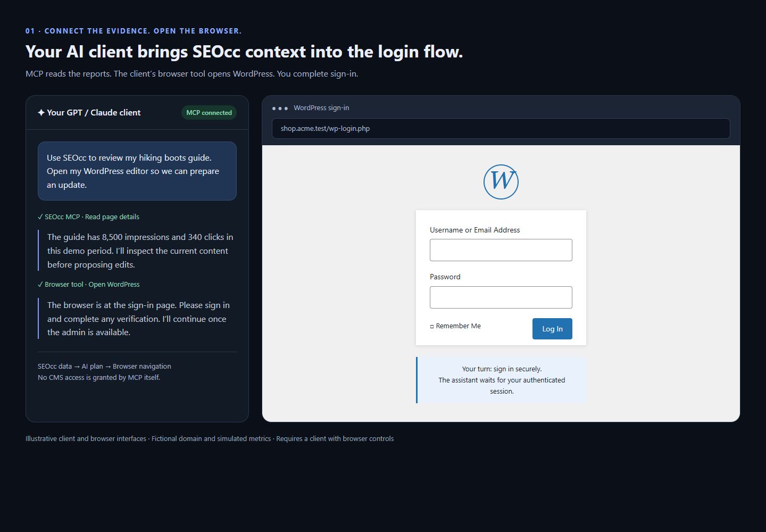
Task: Click the SEOcc MCP · Read page details step
Action: (88, 217)
